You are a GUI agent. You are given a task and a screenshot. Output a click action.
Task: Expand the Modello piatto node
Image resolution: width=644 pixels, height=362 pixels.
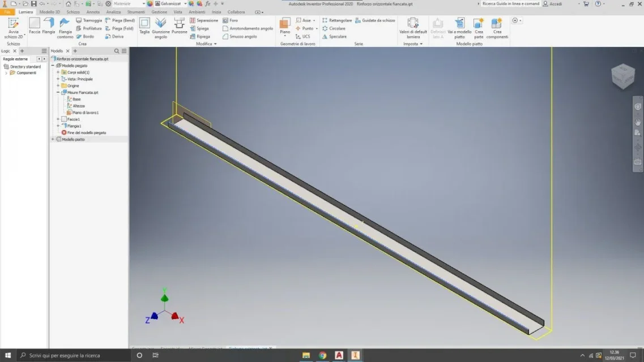coord(53,139)
